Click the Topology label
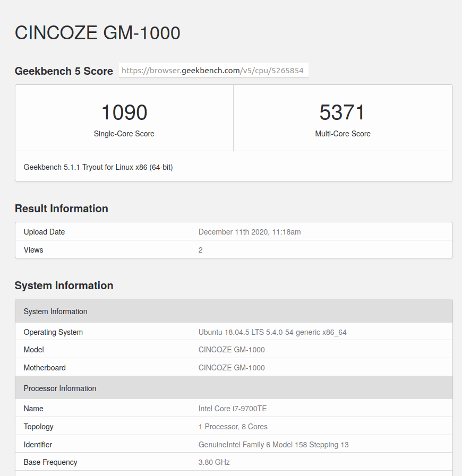The height and width of the screenshot is (476, 462). pyautogui.click(x=39, y=427)
